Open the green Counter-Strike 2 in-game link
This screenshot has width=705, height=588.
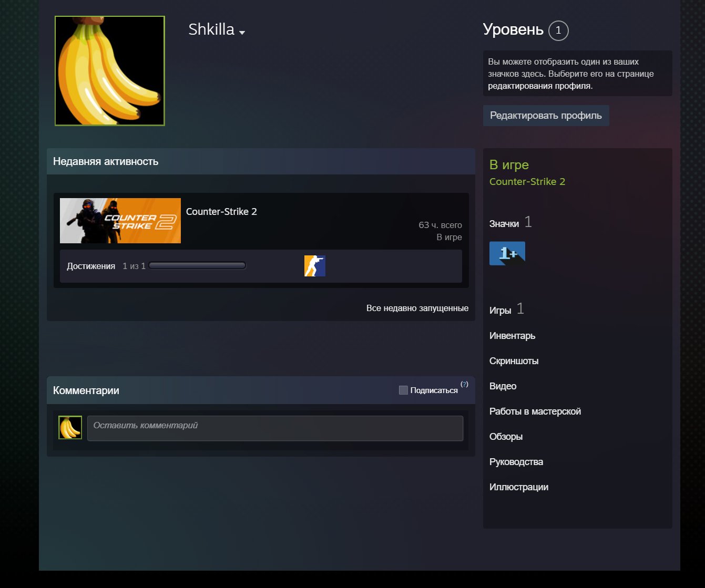pos(527,181)
